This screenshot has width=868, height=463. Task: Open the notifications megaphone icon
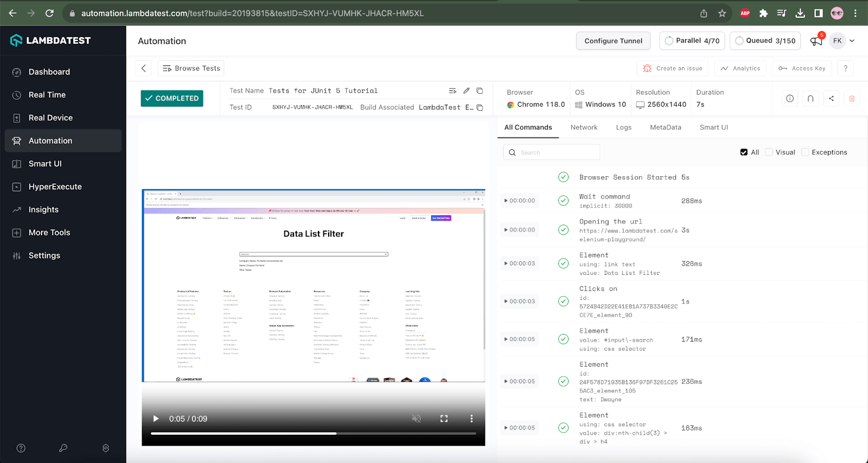pos(816,41)
